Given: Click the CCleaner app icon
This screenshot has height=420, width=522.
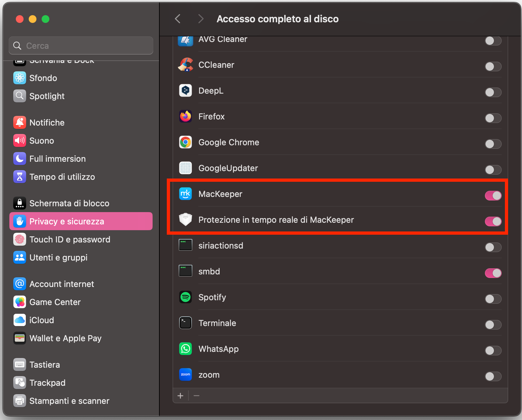Looking at the screenshot, I should tap(186, 65).
